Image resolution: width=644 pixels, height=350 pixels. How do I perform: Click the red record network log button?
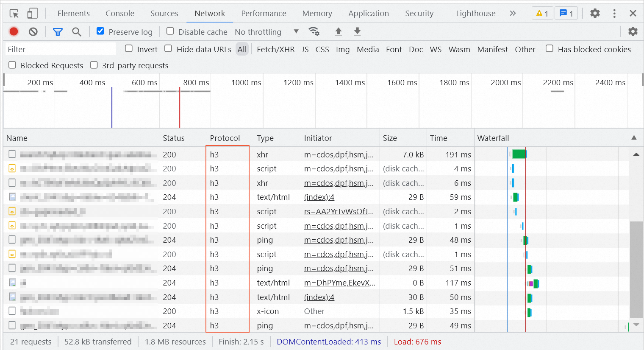point(14,31)
